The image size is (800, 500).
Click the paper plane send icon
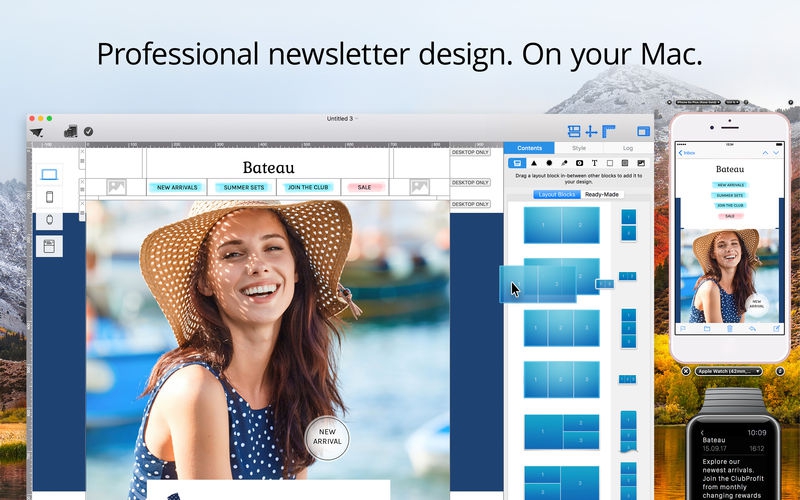click(36, 132)
